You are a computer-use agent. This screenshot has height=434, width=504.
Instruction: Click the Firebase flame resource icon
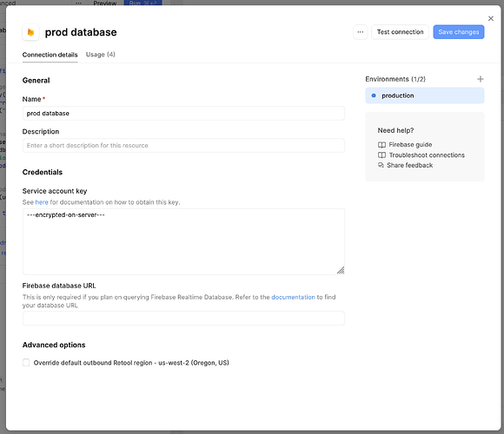tap(31, 32)
